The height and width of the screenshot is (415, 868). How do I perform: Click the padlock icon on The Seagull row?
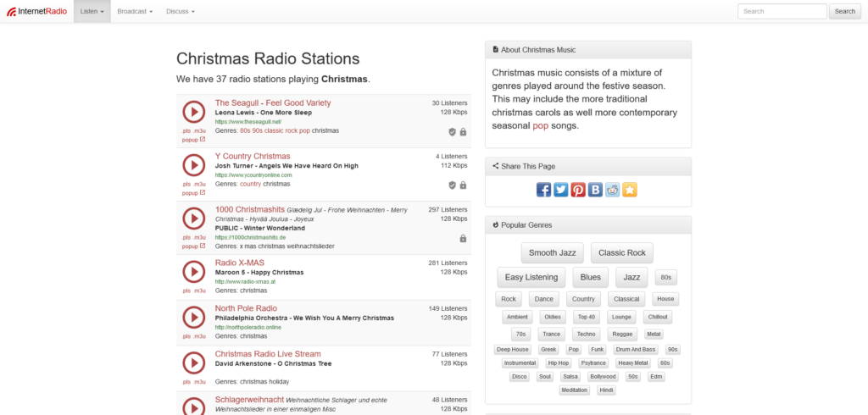463,131
